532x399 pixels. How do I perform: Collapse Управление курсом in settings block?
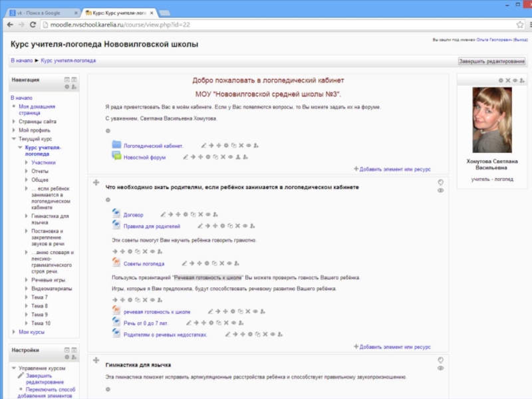pos(13,368)
